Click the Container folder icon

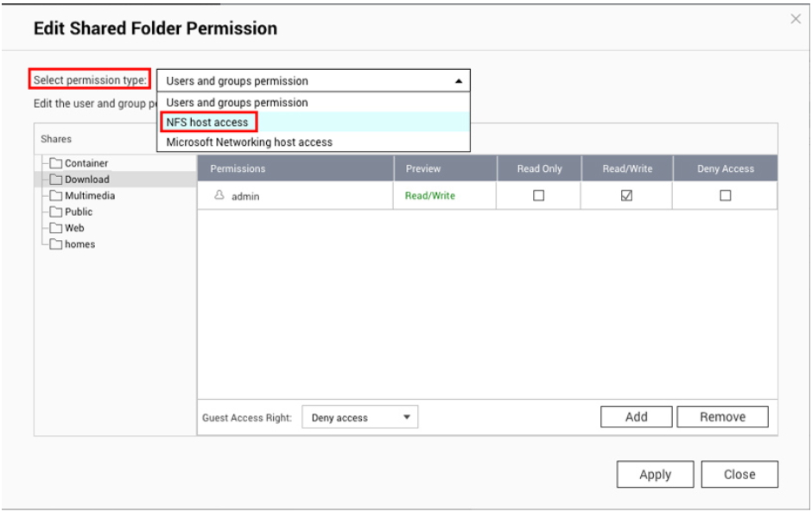point(56,163)
